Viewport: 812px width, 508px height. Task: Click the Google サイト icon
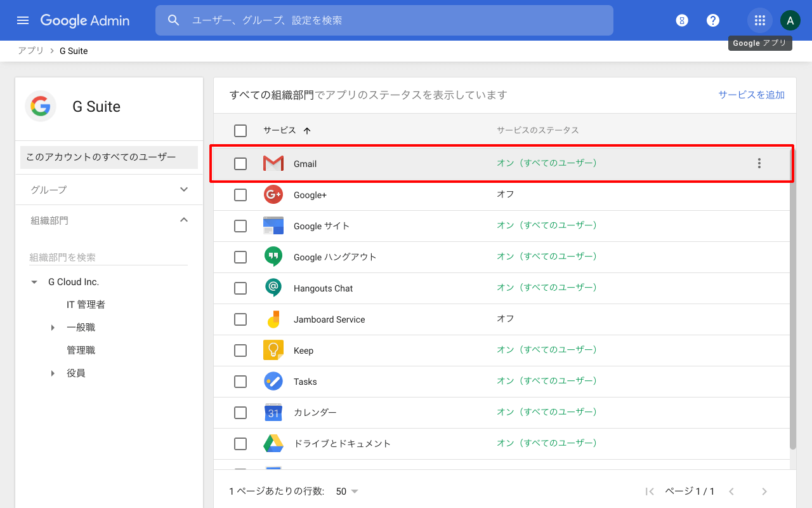(273, 226)
